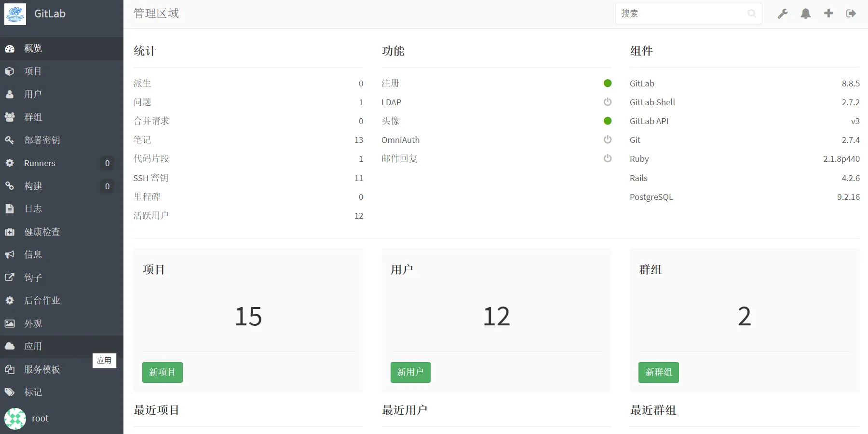Click the 新群组 green button
Image resolution: width=868 pixels, height=434 pixels.
pos(658,372)
